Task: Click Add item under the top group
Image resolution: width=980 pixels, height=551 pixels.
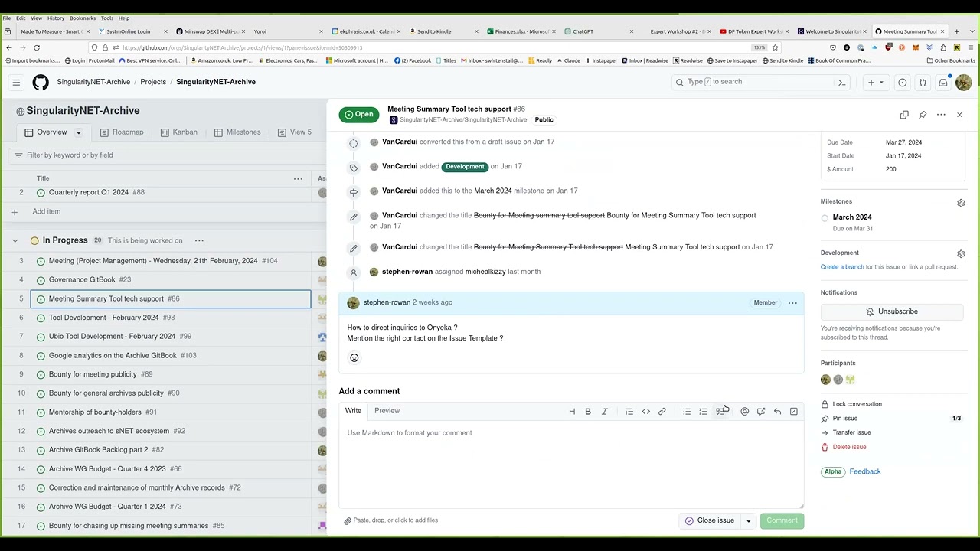Action: (x=47, y=211)
